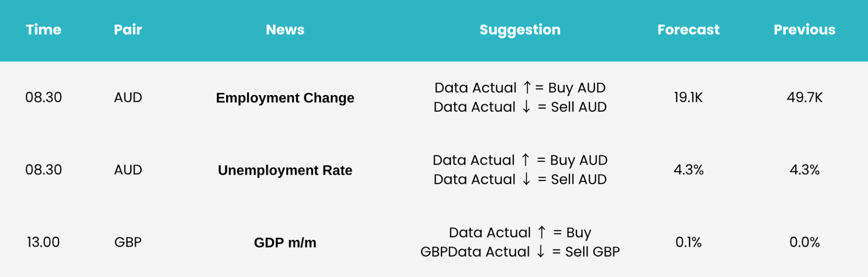The width and height of the screenshot is (868, 277).
Task: Click the down arrow beside Sell GBP
Action: (x=541, y=252)
